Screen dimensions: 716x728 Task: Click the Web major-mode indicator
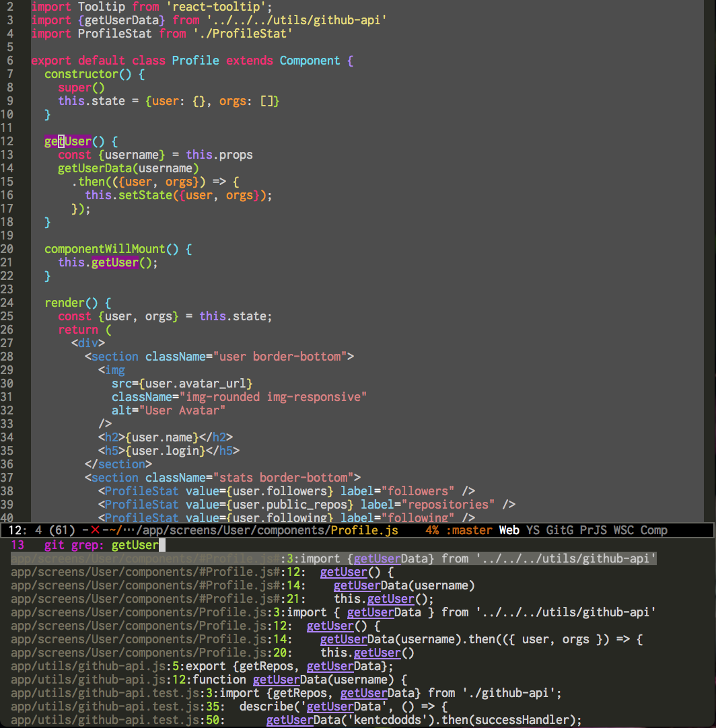click(509, 530)
